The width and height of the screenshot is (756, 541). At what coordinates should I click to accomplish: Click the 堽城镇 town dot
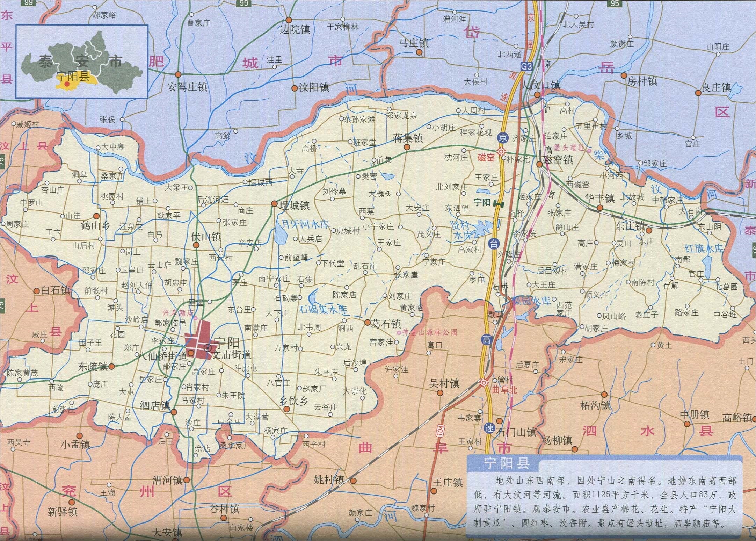[274, 204]
